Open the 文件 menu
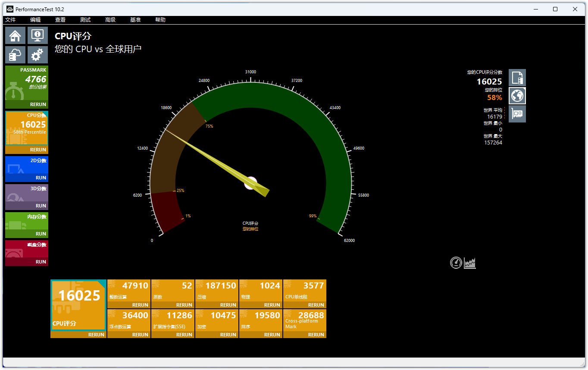588x370 pixels. tap(10, 20)
